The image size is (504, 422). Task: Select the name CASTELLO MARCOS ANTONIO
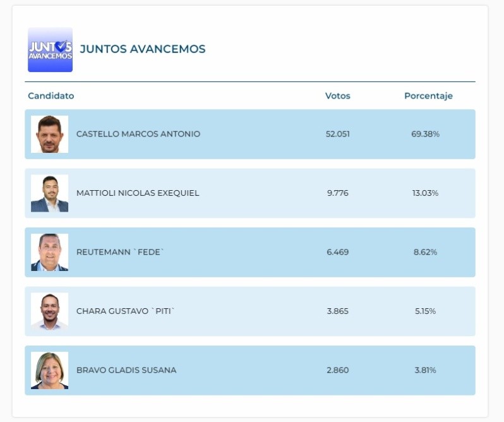point(138,134)
